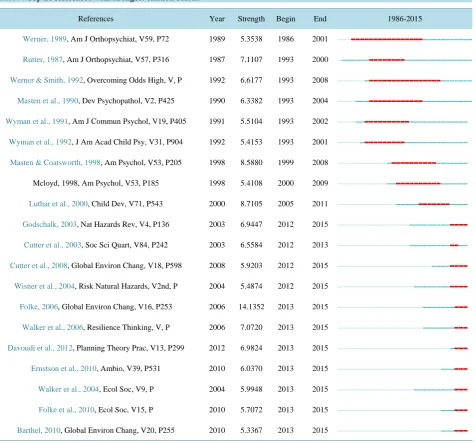
Task: Click the burst bar for Cutter et al., 2003
Action: pos(454,245)
